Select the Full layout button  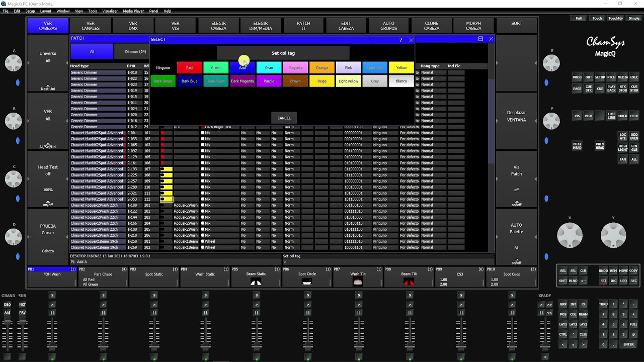(x=579, y=18)
